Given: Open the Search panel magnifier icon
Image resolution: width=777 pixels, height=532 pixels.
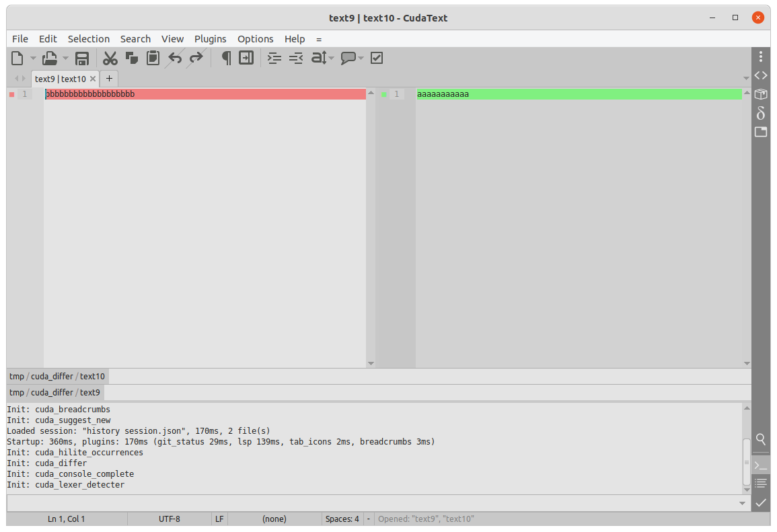Looking at the screenshot, I should coord(761,439).
